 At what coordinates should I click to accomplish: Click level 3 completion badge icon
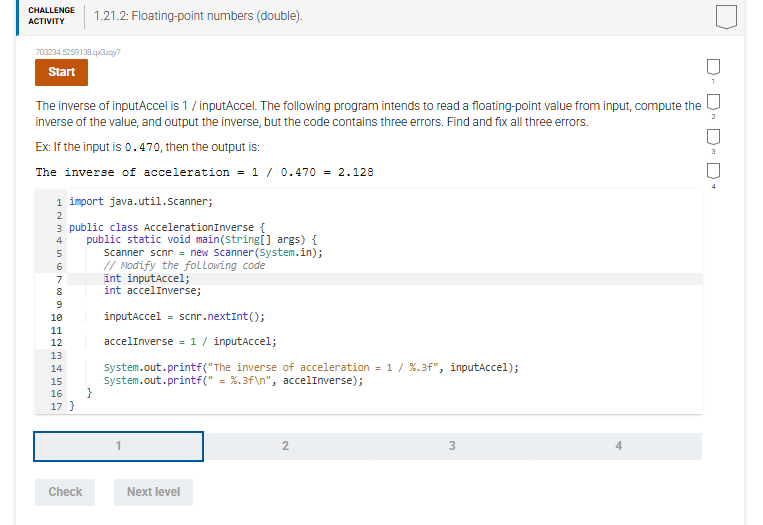click(x=713, y=137)
